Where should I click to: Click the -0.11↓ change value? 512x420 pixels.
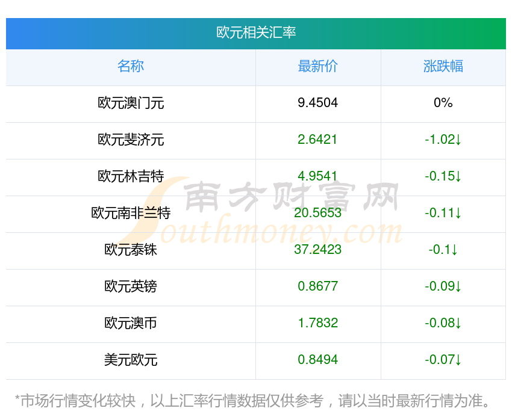(443, 213)
